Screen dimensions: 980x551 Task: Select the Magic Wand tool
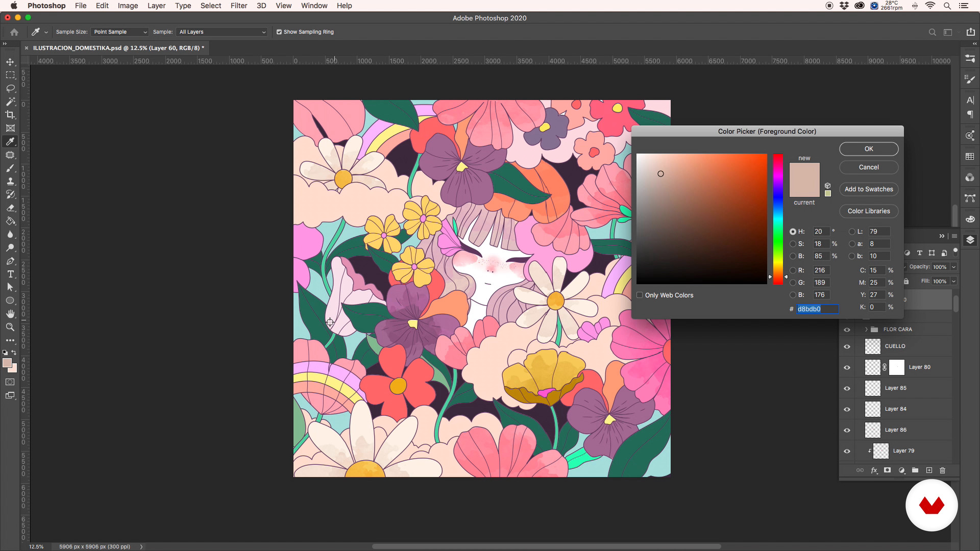pos(10,102)
